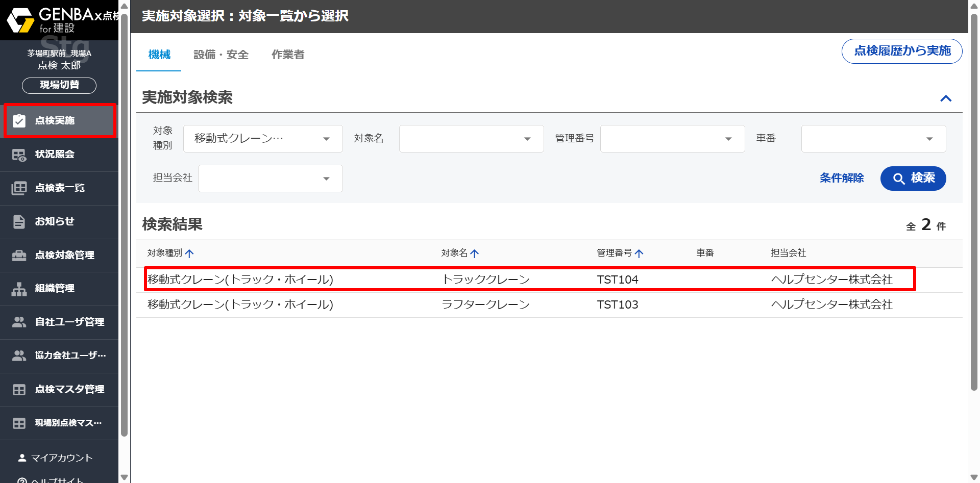Toggle sort order on 対象名 column
The height and width of the screenshot is (483, 980).
(x=474, y=253)
